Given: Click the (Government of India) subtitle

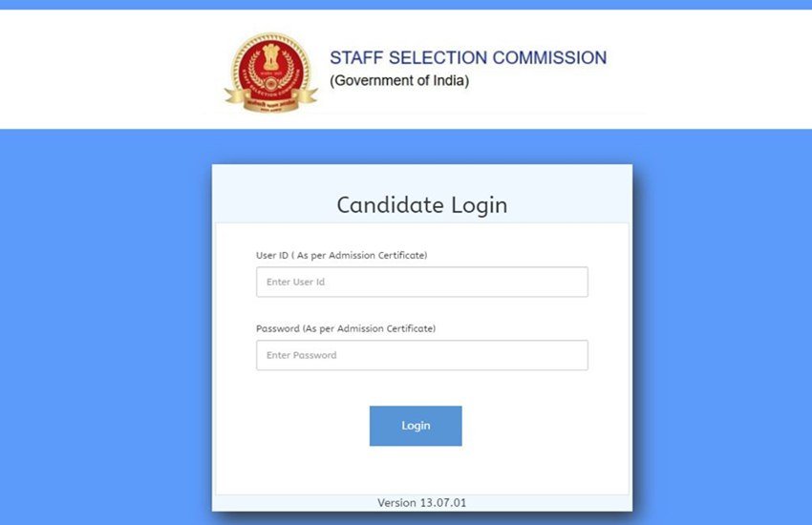Looking at the screenshot, I should click(399, 81).
